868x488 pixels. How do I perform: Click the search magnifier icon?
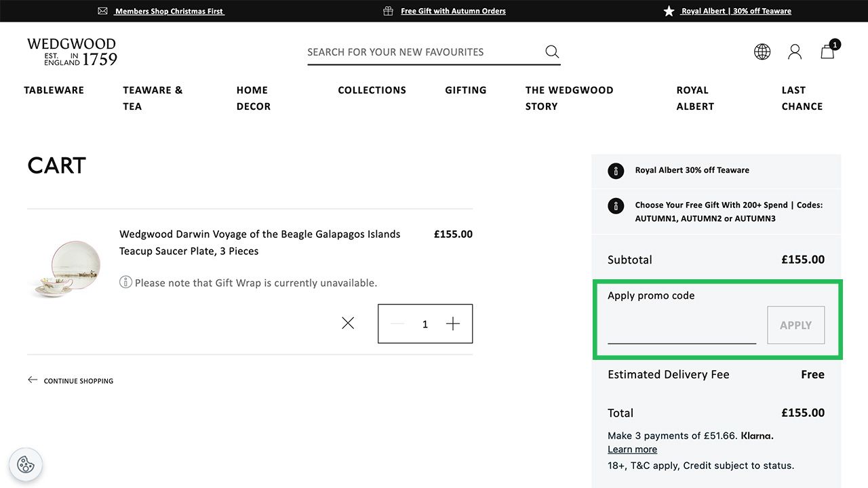[552, 52]
